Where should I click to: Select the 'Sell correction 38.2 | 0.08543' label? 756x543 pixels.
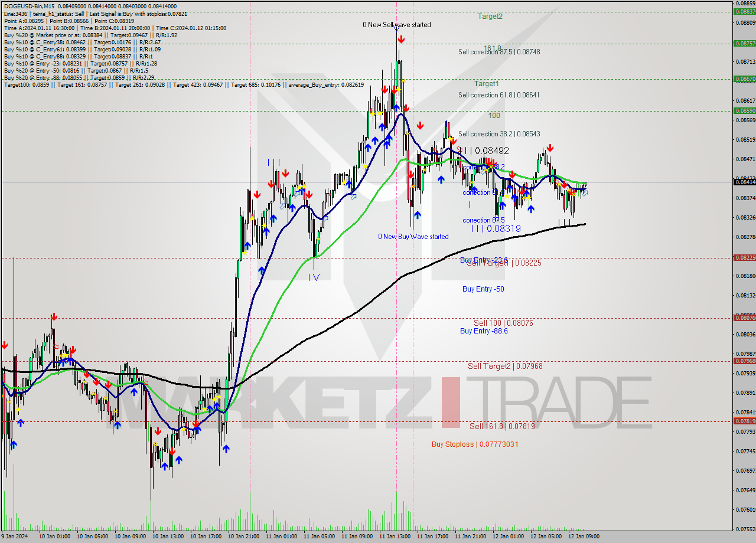pyautogui.click(x=499, y=134)
